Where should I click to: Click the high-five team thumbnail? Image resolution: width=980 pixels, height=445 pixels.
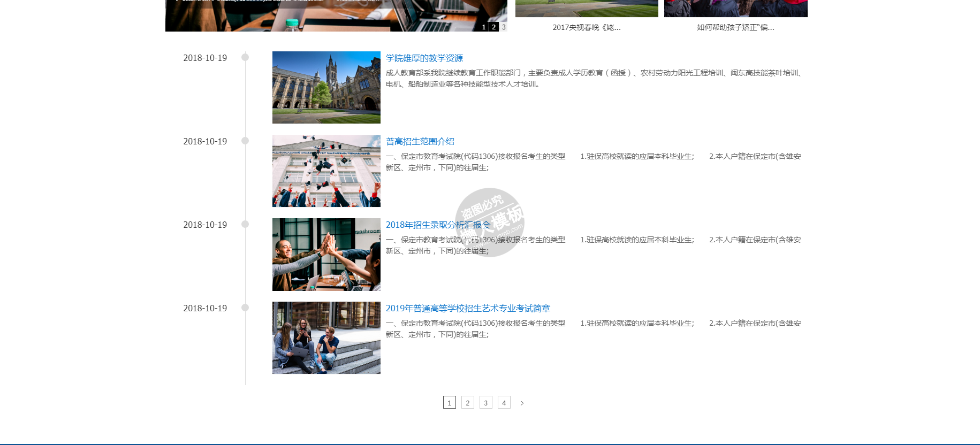pyautogui.click(x=326, y=255)
